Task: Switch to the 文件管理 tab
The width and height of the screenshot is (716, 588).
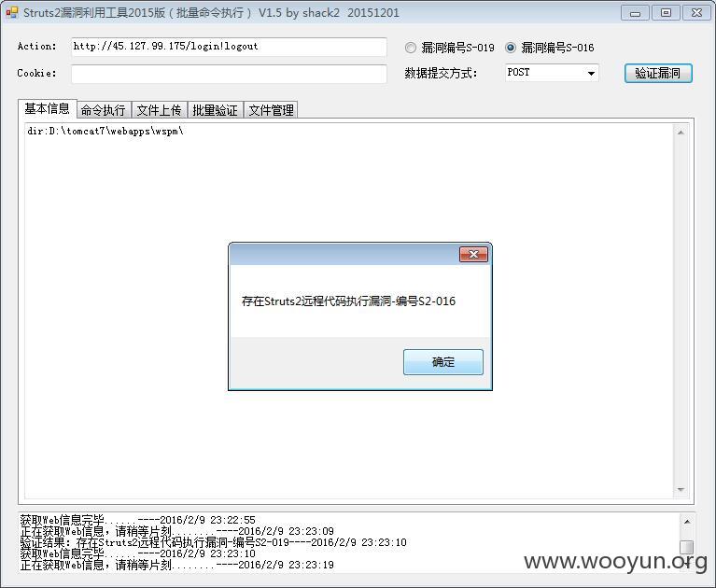Action: click(272, 110)
